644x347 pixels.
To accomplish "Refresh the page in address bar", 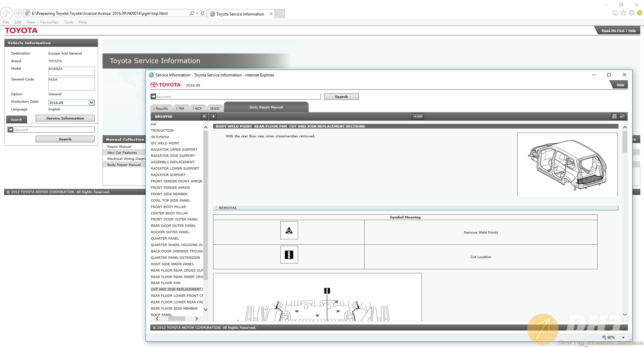I will 203,13.
